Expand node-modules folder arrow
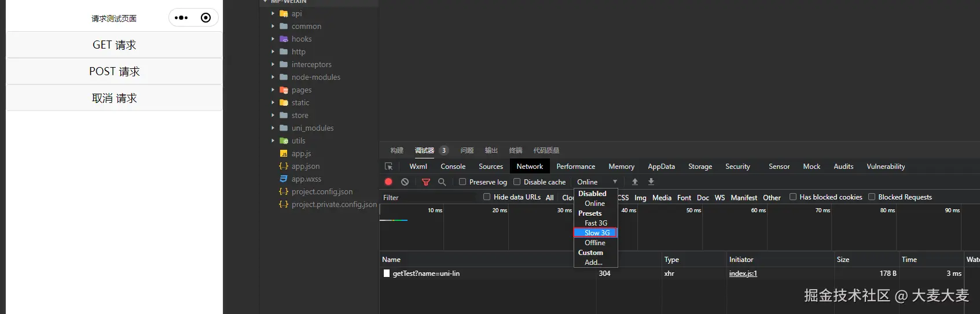The image size is (980, 314). [x=273, y=77]
